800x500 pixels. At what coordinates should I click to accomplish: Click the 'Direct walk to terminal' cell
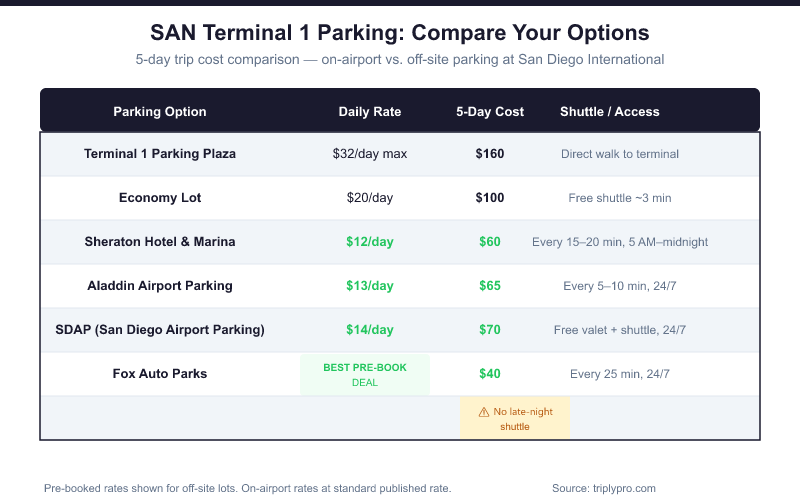point(620,154)
